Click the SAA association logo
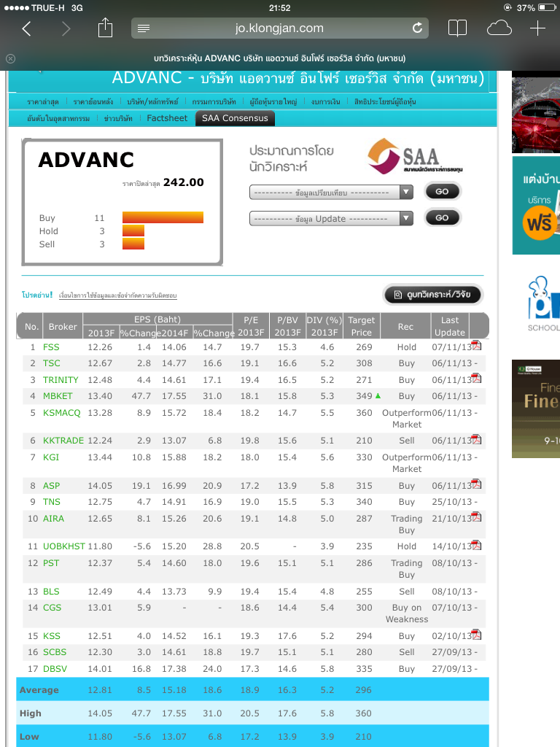The height and width of the screenshot is (747, 560). tap(414, 156)
